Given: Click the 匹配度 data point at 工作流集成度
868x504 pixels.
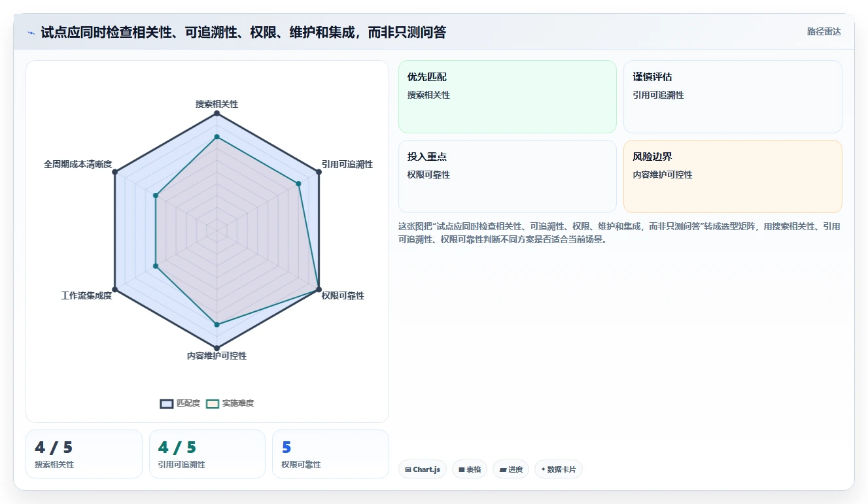Looking at the screenshot, I should tap(115, 289).
